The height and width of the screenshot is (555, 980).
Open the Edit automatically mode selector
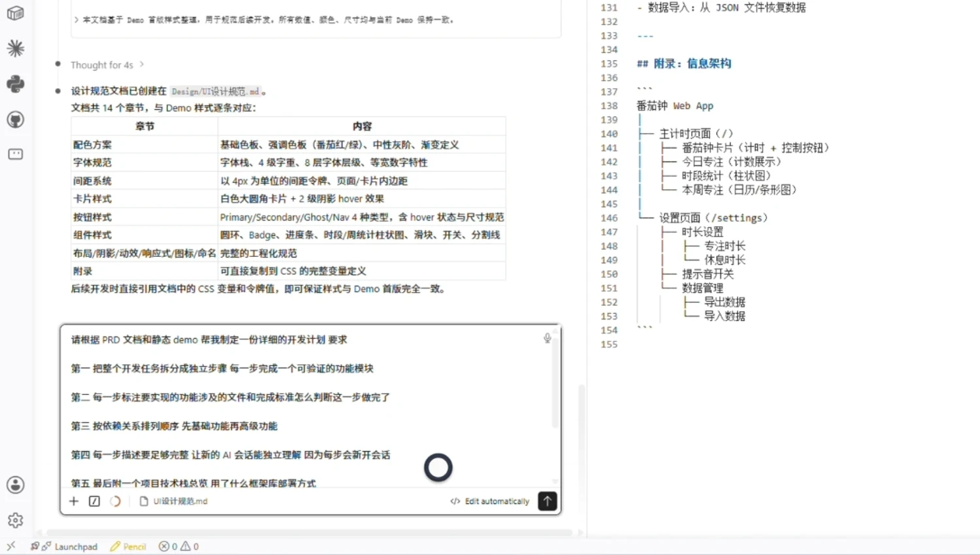(x=489, y=501)
